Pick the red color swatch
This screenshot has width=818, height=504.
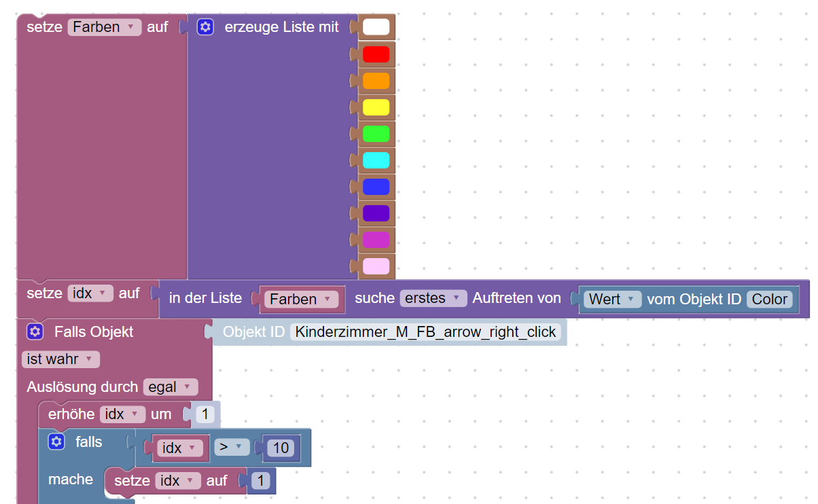(x=376, y=54)
